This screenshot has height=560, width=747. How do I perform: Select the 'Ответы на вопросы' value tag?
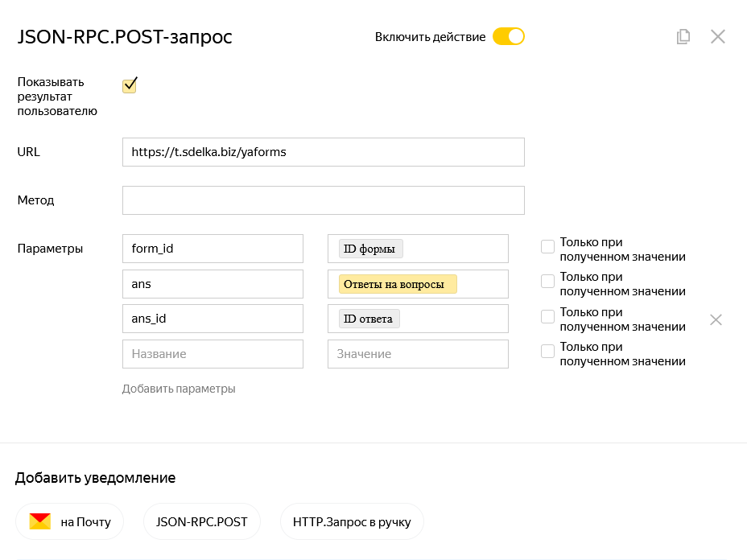pos(398,284)
